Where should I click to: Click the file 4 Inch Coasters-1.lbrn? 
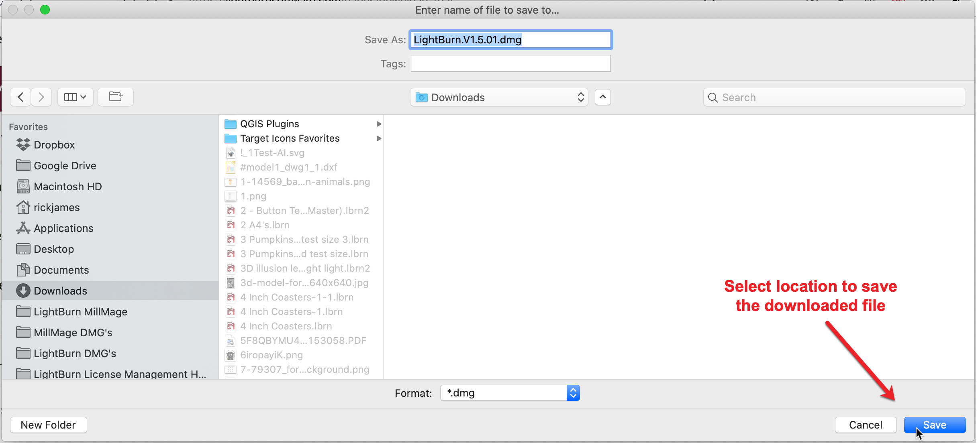coord(302,312)
